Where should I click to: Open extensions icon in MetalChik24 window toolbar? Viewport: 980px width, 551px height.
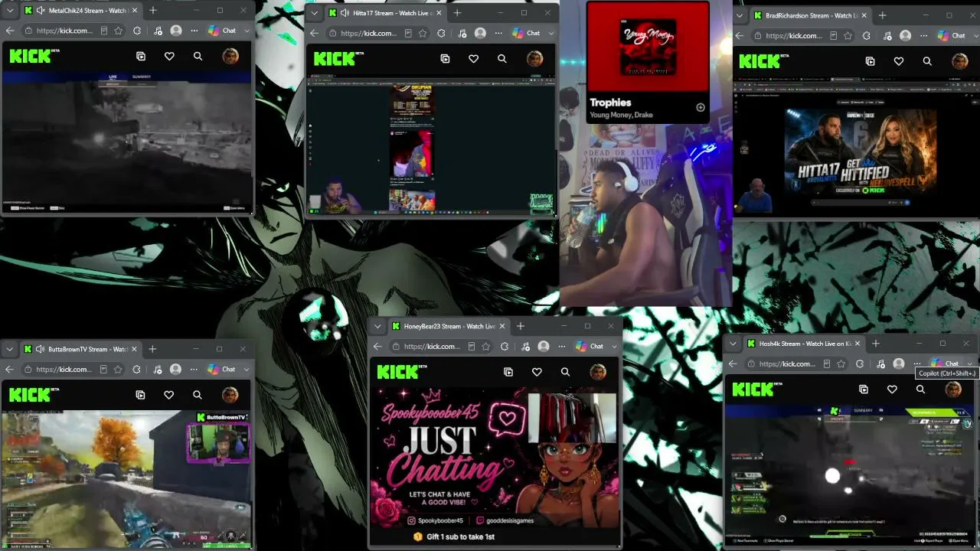[137, 31]
